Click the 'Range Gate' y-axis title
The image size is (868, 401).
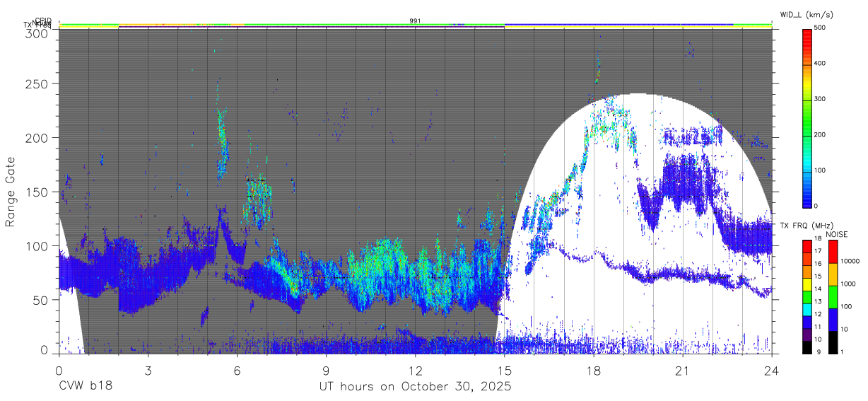coord(11,192)
